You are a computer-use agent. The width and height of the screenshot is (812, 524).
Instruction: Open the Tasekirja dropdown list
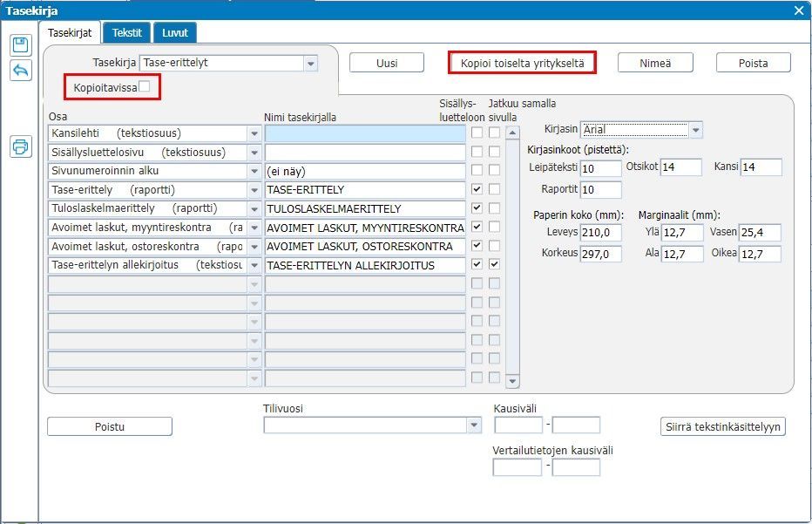point(311,63)
